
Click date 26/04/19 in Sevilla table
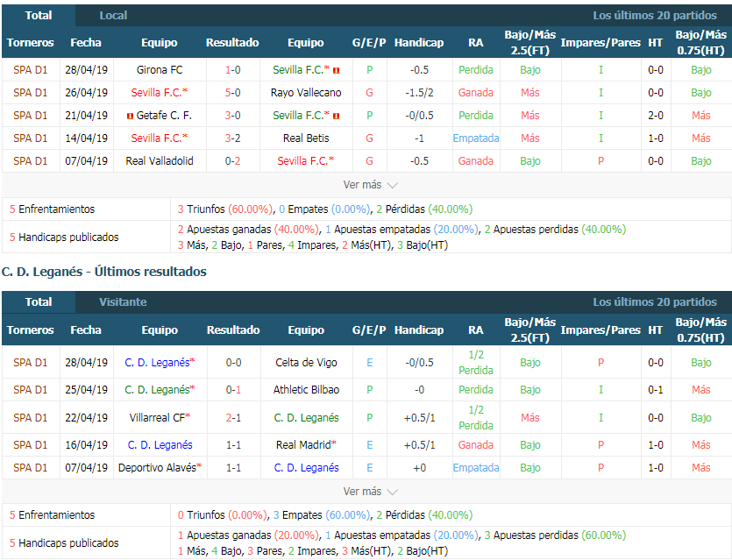[87, 93]
